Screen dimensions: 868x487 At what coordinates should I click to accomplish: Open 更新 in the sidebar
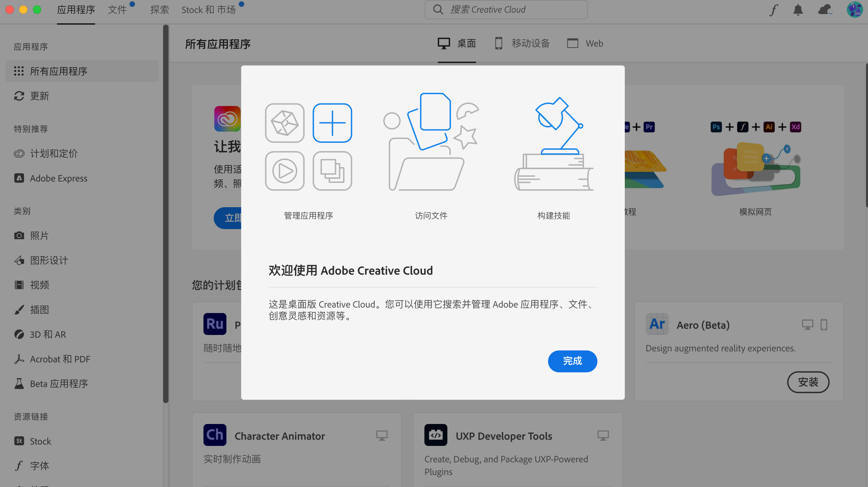[82, 96]
